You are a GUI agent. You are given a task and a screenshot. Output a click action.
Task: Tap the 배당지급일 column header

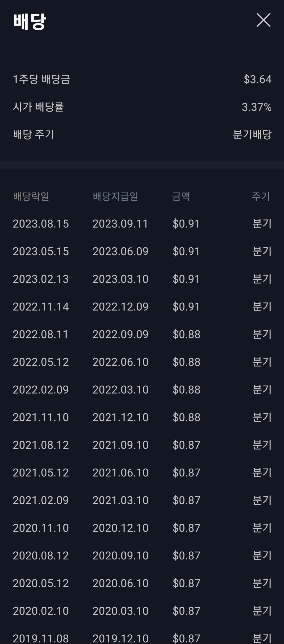tap(115, 196)
